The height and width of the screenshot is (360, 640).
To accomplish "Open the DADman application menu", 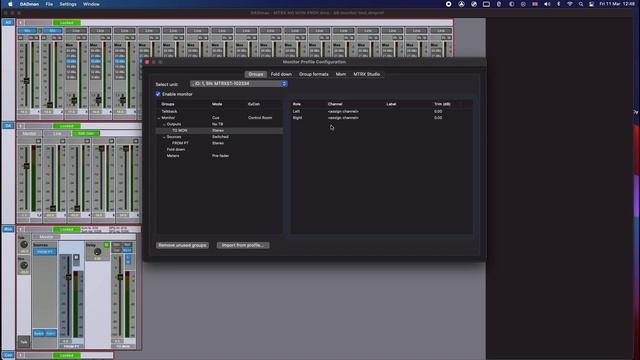I will tap(29, 4).
